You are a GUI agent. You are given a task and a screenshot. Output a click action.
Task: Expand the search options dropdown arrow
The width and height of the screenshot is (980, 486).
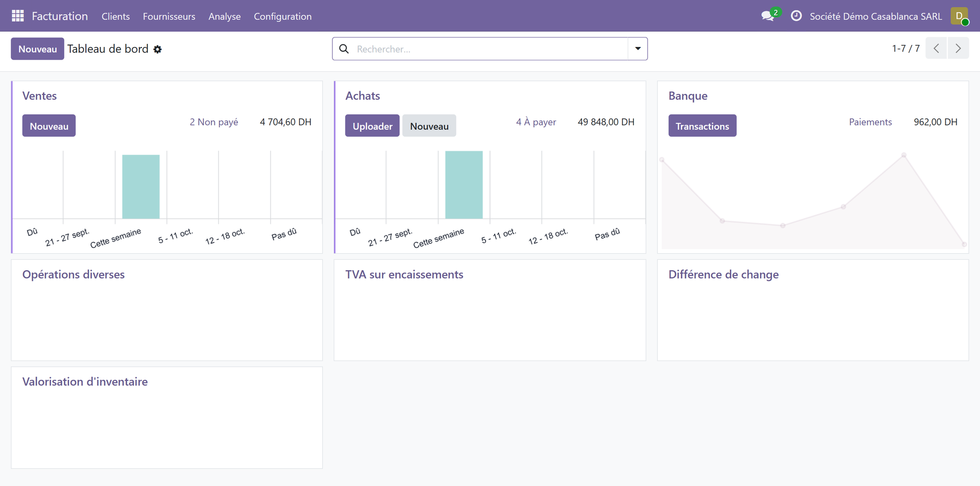(638, 48)
